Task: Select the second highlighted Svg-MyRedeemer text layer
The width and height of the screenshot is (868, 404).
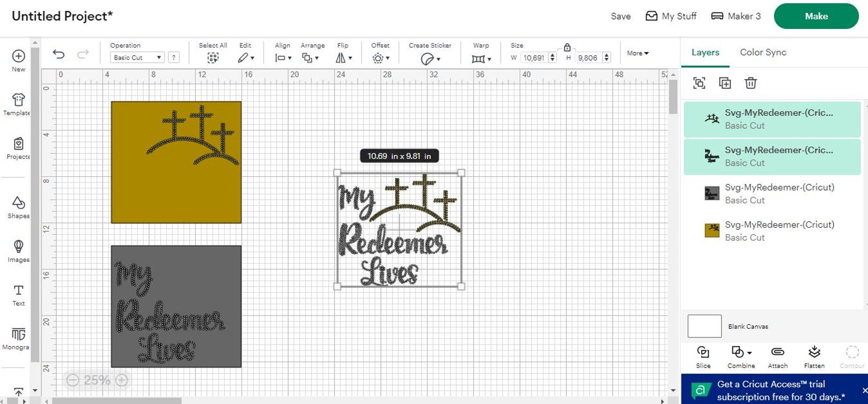Action: point(772,157)
